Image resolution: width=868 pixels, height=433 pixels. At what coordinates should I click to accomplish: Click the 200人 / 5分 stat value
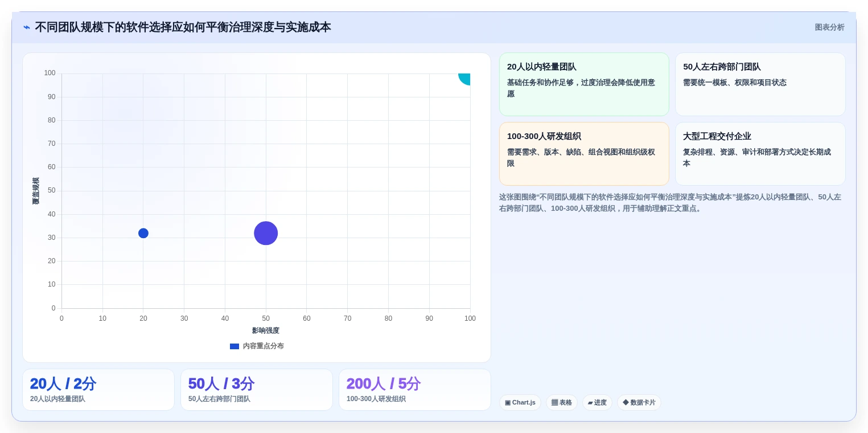384,384
